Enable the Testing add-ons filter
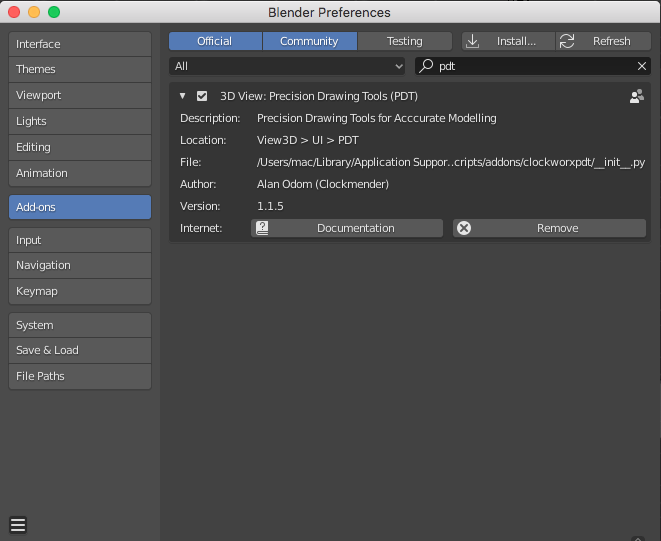The image size is (661, 541). pos(405,41)
